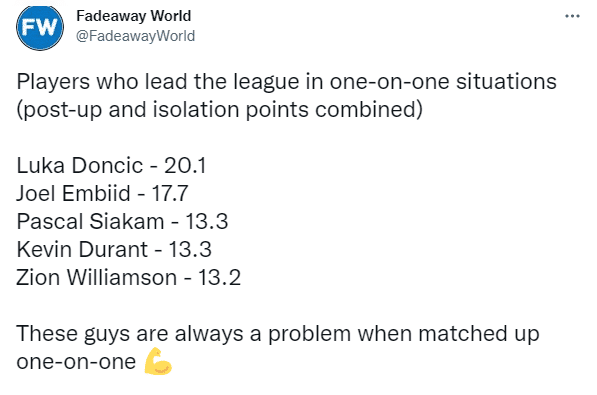The width and height of the screenshot is (597, 395).
Task: Click the 13.2 value for Williamson
Action: [219, 277]
